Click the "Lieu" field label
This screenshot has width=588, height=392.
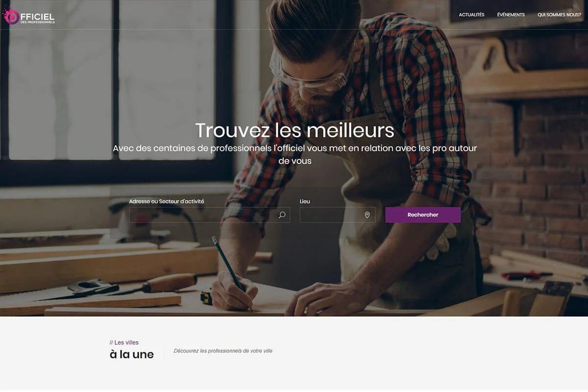[305, 201]
